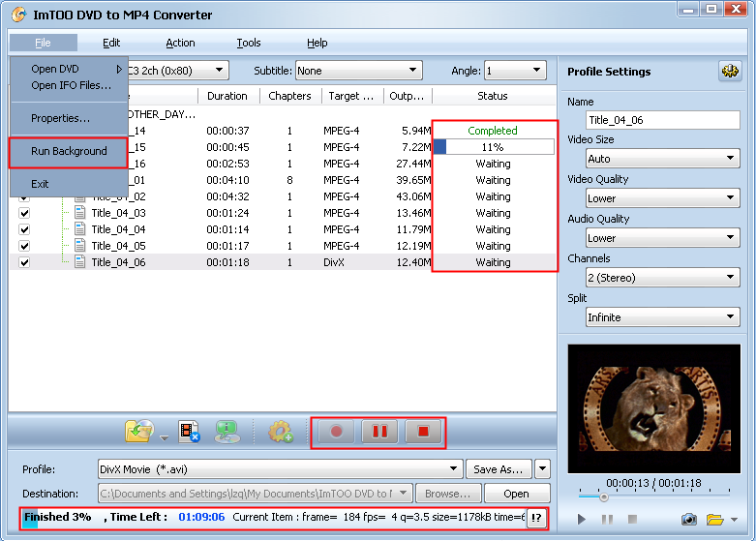Open the Destination path dropdown

click(x=403, y=493)
